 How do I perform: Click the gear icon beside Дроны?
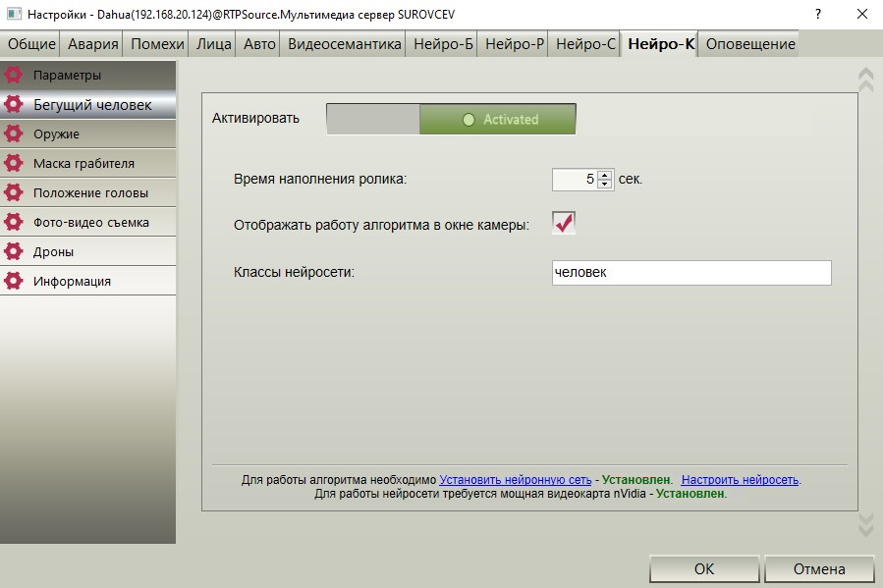14,251
